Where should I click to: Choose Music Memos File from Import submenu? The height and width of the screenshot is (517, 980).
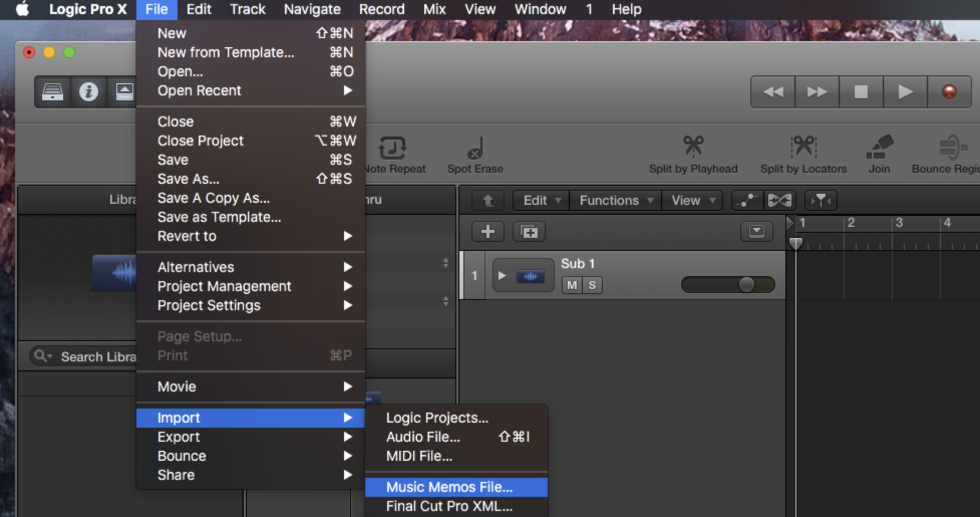[x=449, y=487]
